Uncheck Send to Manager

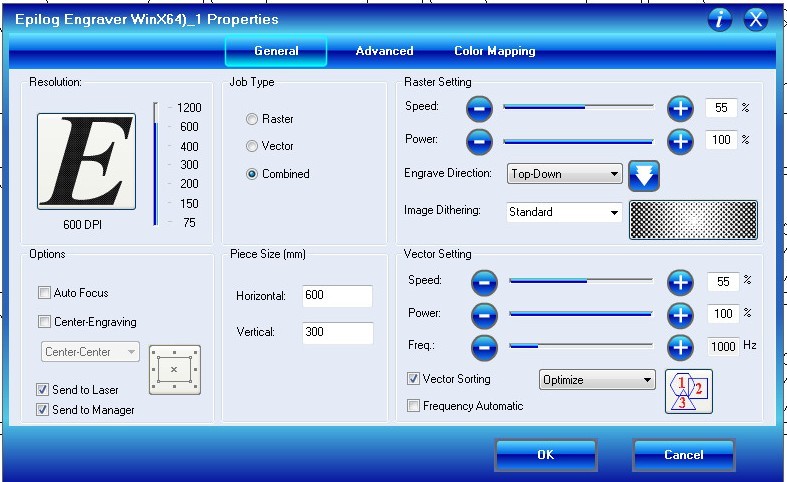(42, 410)
